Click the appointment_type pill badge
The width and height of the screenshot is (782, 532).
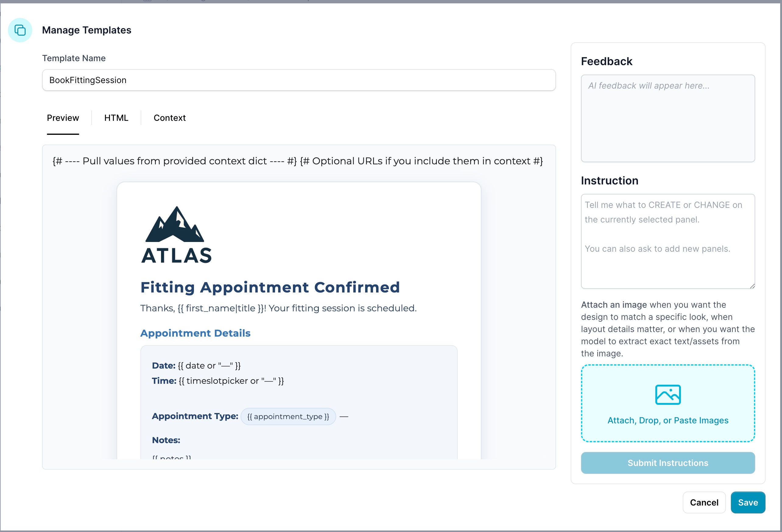288,417
